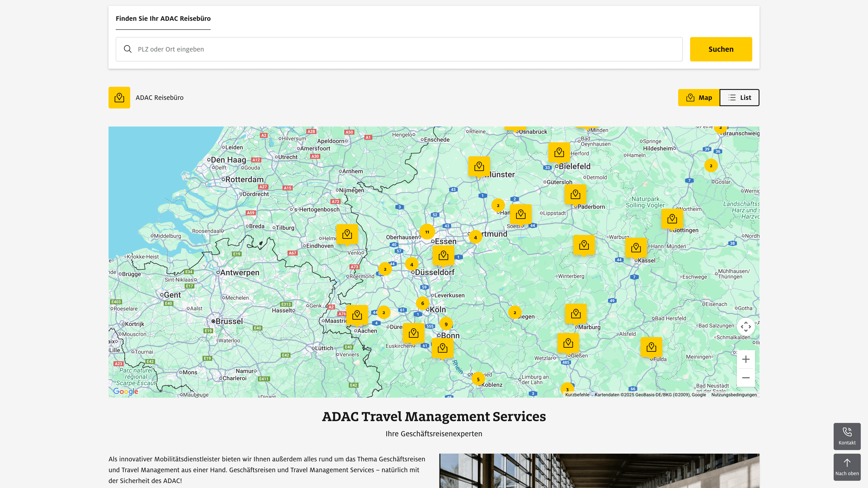Click the PLZ oder Ort input field

pyautogui.click(x=404, y=49)
